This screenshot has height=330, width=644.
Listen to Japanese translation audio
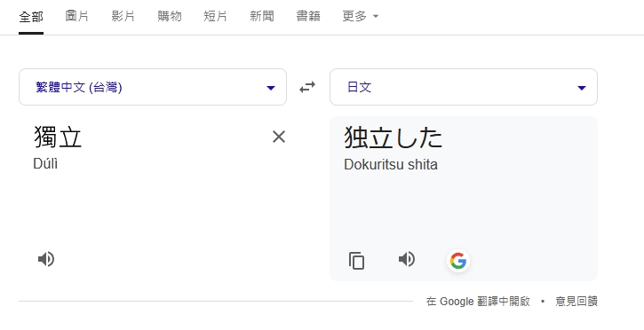[407, 259]
